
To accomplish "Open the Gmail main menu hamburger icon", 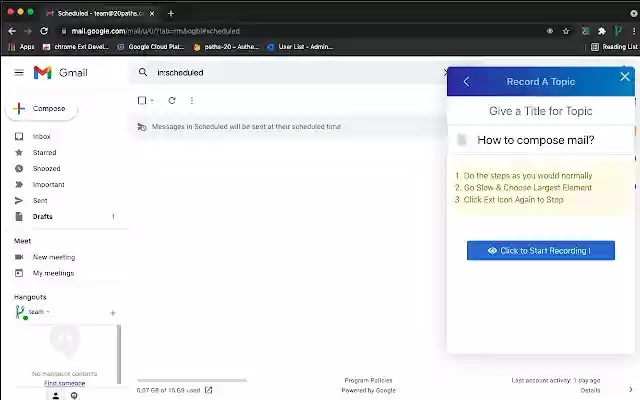I will coord(19,73).
